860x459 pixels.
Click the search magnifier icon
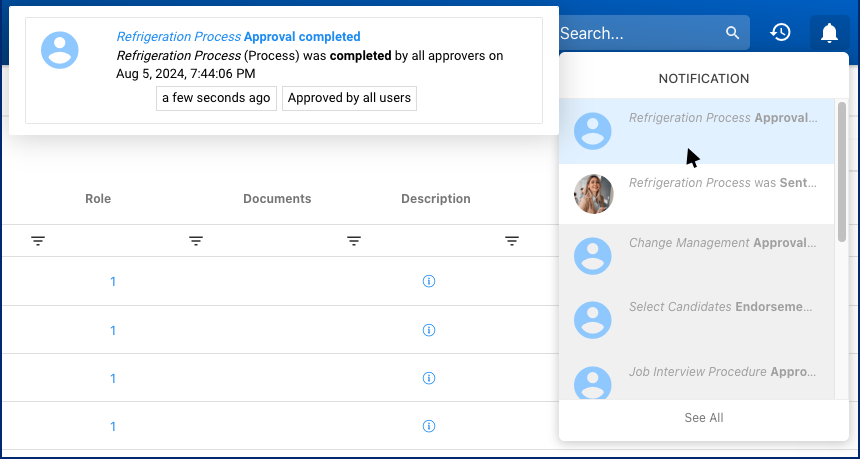[x=734, y=33]
